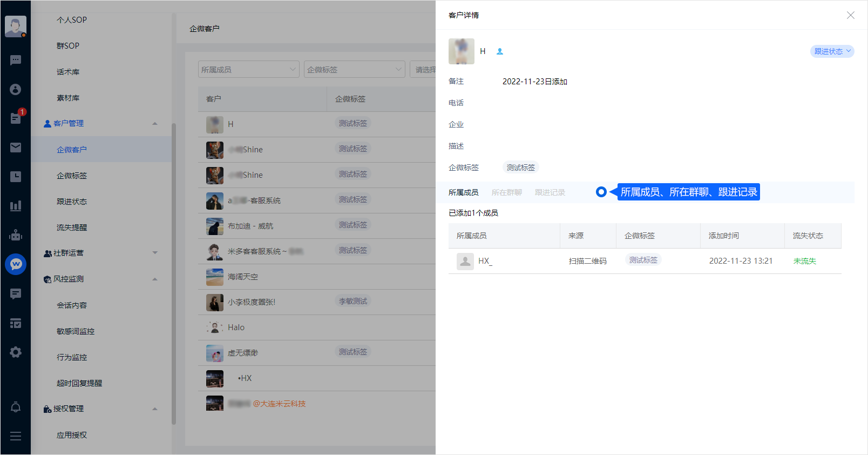The width and height of the screenshot is (868, 455).
Task: Expand the 社群运营 menu section
Action: click(155, 253)
